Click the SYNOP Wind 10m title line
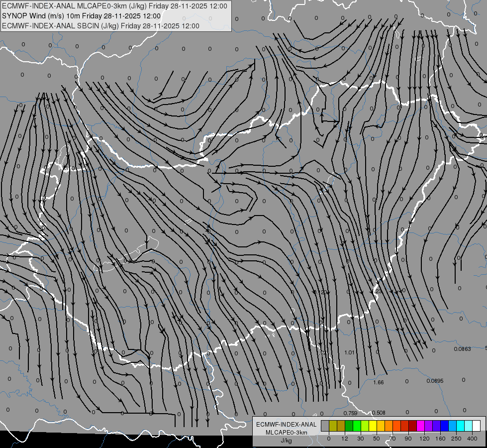This screenshot has height=448, width=487. (x=82, y=16)
